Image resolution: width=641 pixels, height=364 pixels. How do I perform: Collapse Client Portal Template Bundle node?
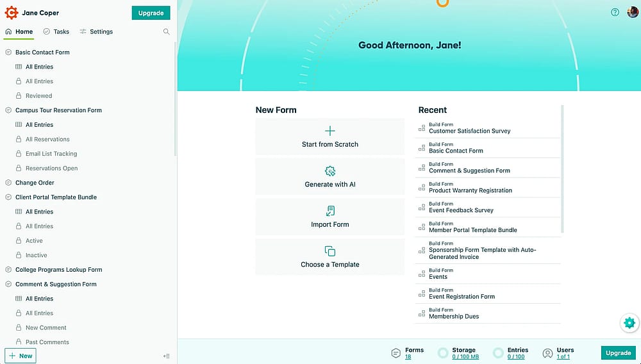8,197
